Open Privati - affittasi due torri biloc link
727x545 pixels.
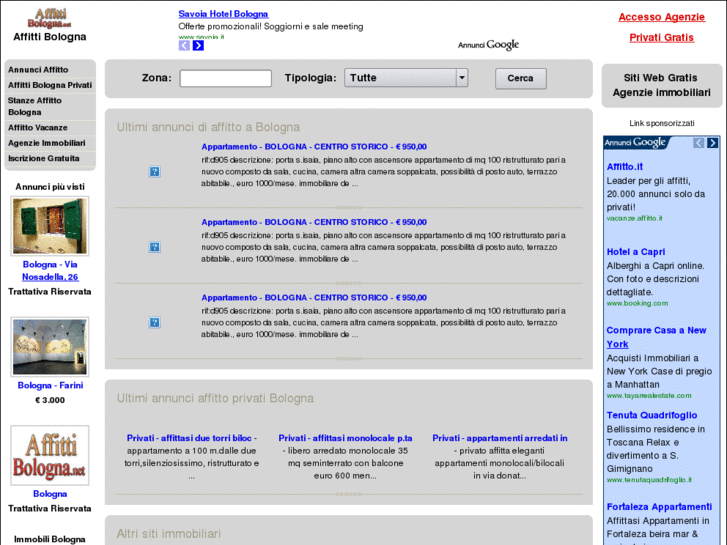pyautogui.click(x=189, y=438)
